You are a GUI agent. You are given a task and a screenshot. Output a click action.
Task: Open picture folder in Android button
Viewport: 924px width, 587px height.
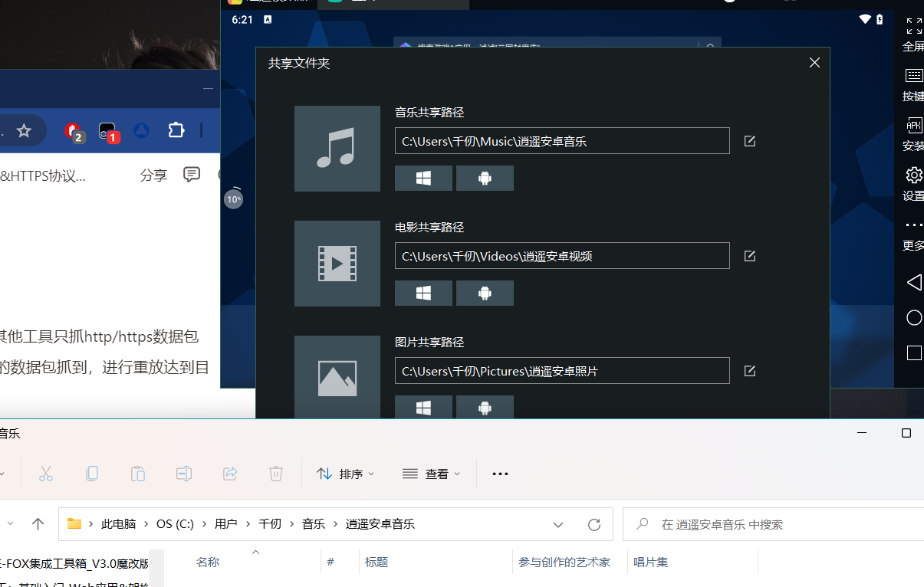pos(485,407)
